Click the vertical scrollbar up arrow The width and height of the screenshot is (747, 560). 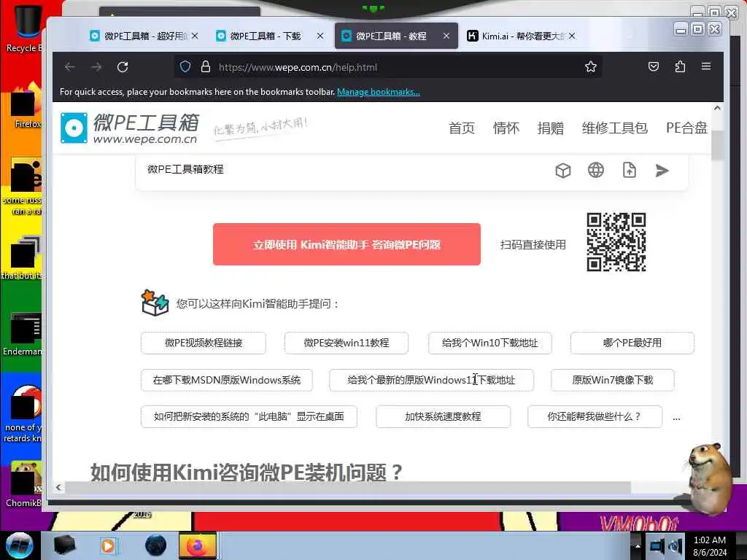718,109
